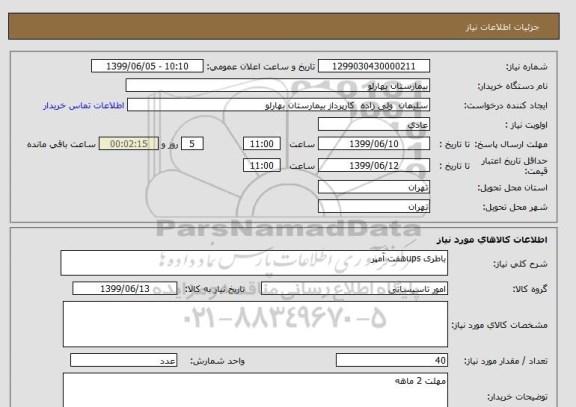Viewport: 576px width, 407px height.
Task: Click the label تعداد / مقدار مورد نیاز
Action: pyautogui.click(x=505, y=361)
